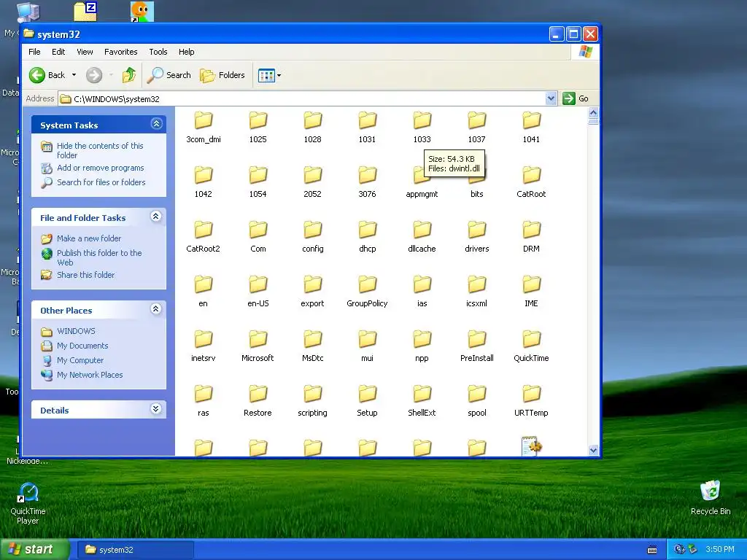Select the 1041 folder icon

[531, 120]
